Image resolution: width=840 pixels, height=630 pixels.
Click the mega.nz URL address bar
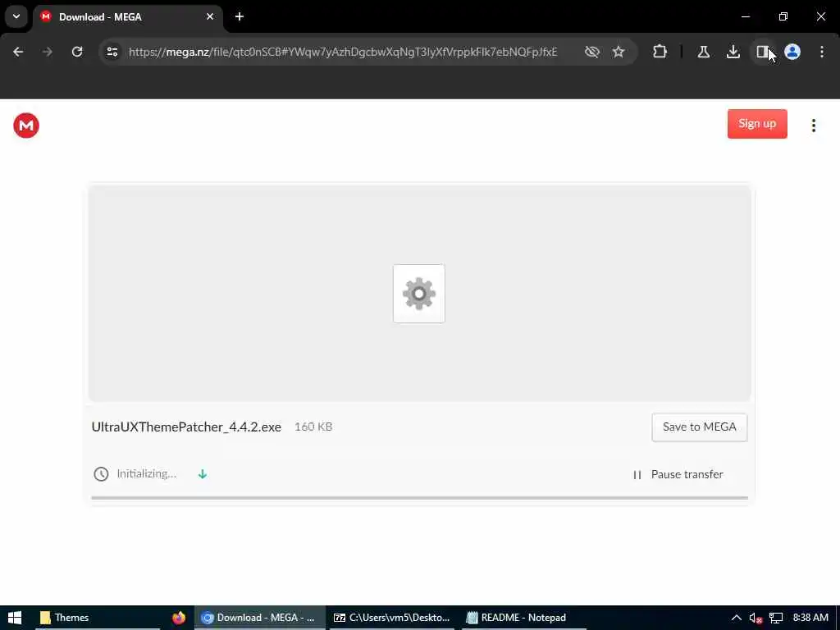pos(343,52)
